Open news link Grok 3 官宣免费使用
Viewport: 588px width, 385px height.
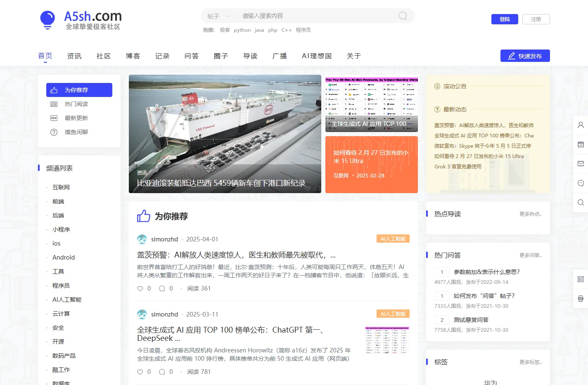point(458,167)
